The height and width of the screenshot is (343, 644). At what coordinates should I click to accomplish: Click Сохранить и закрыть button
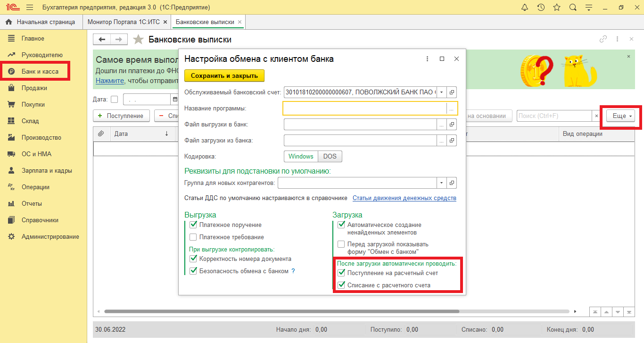[x=224, y=76]
